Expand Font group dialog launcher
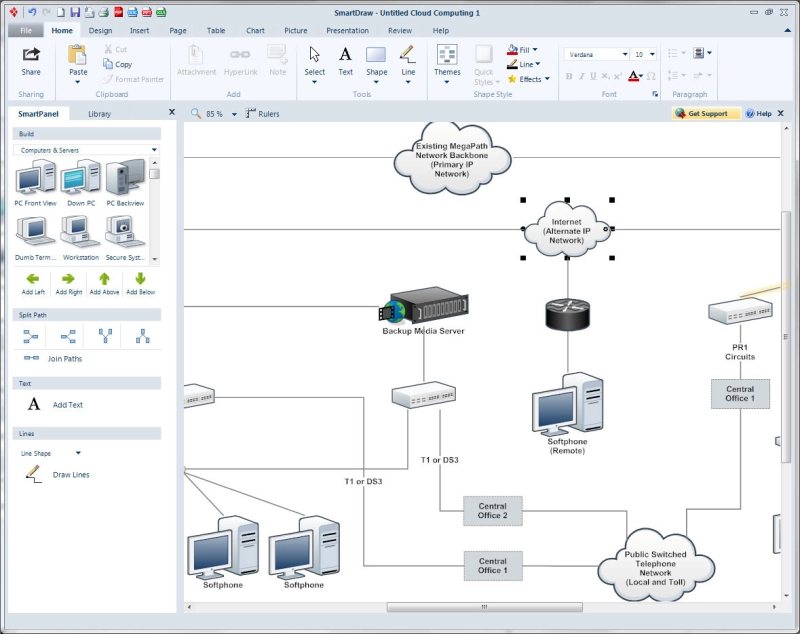This screenshot has width=800, height=634. tap(655, 94)
